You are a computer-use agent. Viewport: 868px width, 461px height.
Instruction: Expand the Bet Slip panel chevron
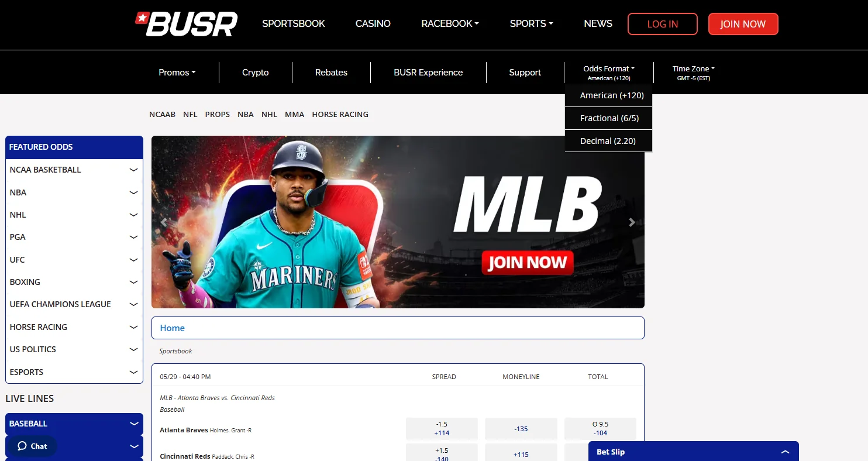pyautogui.click(x=785, y=452)
